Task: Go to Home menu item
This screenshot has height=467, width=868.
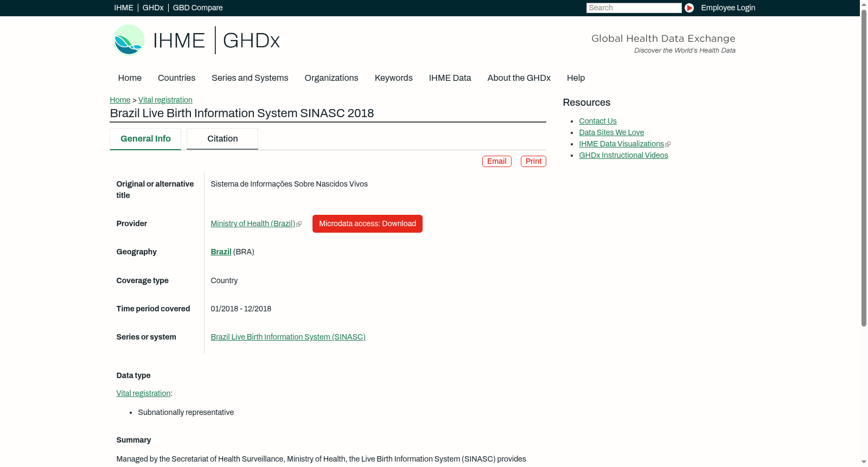Action: coord(130,78)
